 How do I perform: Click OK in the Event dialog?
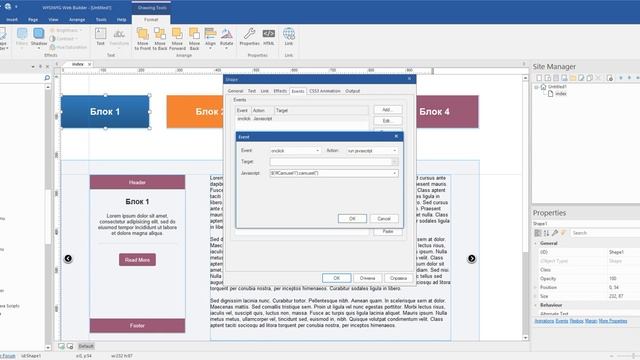click(352, 219)
